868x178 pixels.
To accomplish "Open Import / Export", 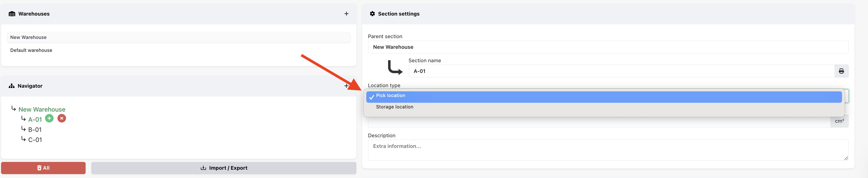I will click(224, 168).
